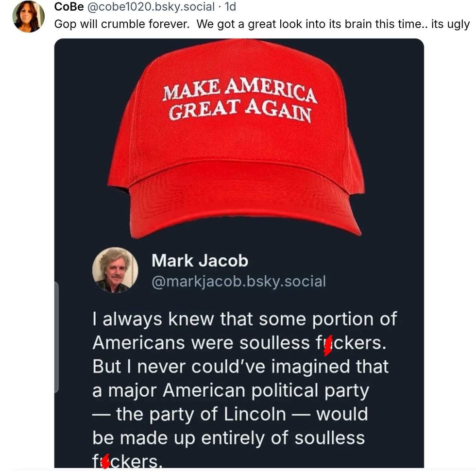Open the @cobe1020.bsky.social handle link

click(x=151, y=7)
